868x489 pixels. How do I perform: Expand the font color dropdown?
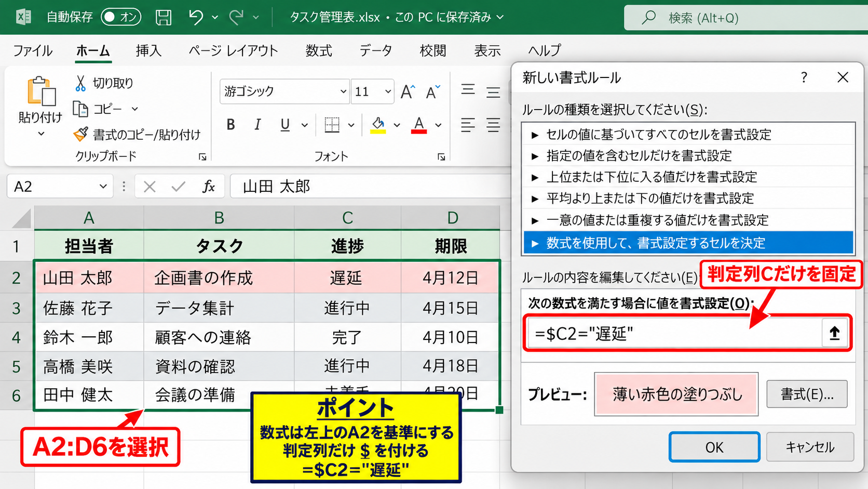tap(439, 125)
